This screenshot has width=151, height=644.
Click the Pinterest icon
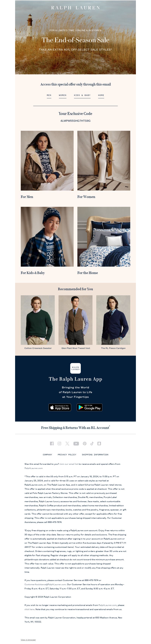[85, 443]
